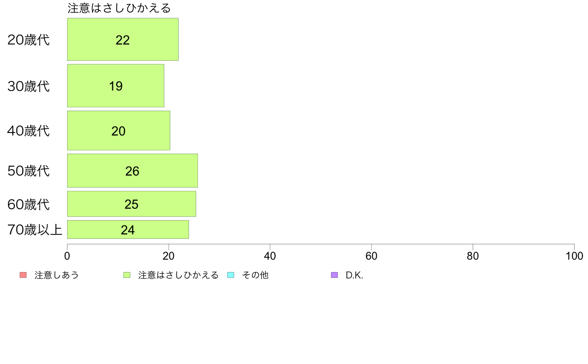Select the 20歳代 bar showing 22

(123, 40)
